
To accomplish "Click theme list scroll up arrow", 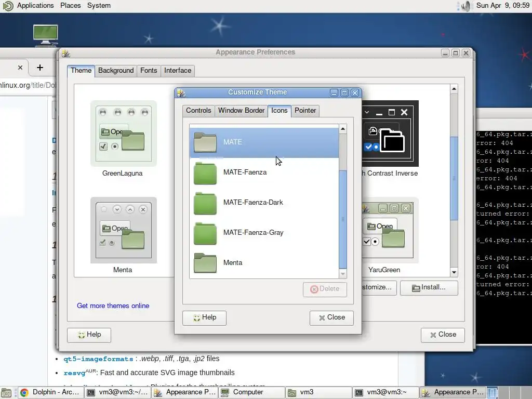I will tap(454, 89).
